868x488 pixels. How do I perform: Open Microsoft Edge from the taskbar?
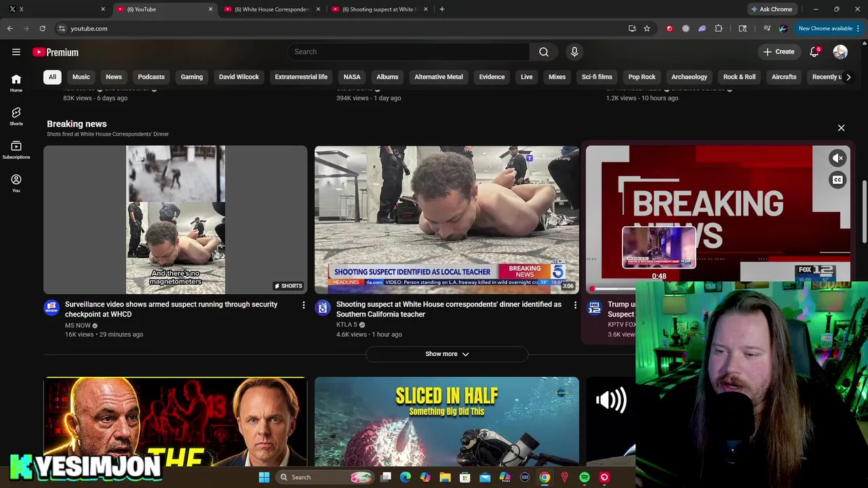406,477
